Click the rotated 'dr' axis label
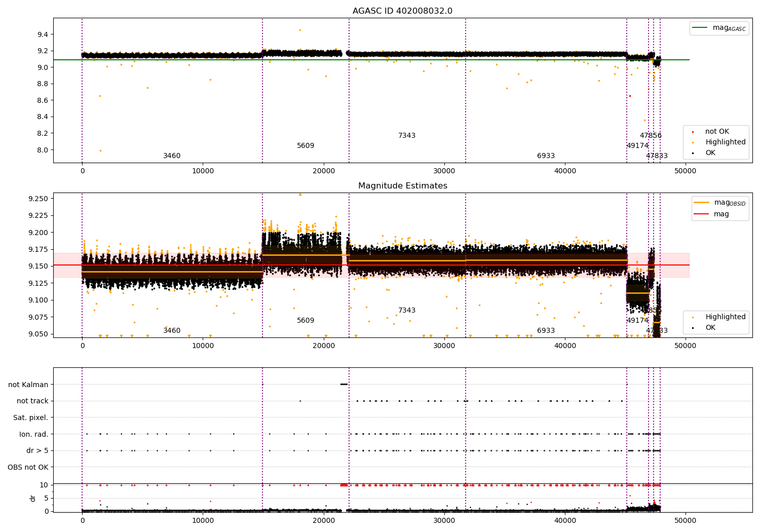 click(33, 498)
